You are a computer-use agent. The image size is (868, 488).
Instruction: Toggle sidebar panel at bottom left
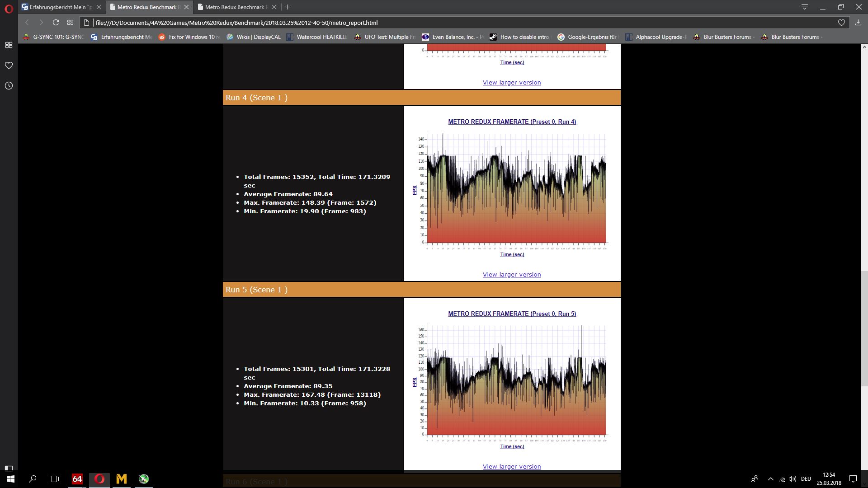pyautogui.click(x=9, y=468)
